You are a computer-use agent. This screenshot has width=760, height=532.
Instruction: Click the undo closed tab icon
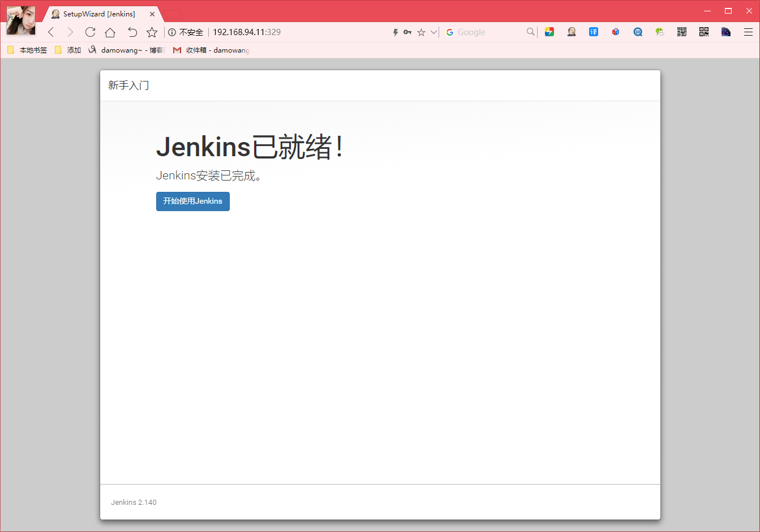coord(132,32)
